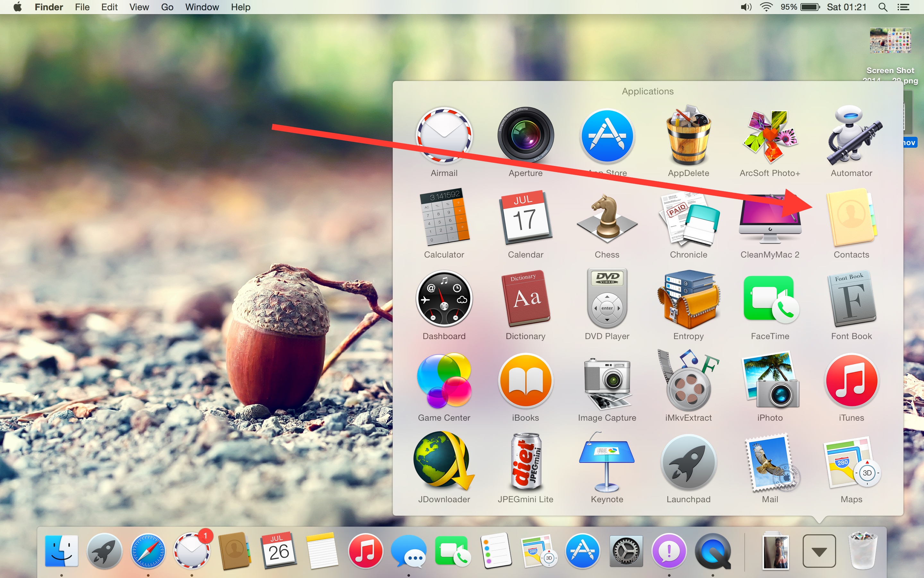Open the Help menu
This screenshot has width=924, height=578.
pos(241,7)
